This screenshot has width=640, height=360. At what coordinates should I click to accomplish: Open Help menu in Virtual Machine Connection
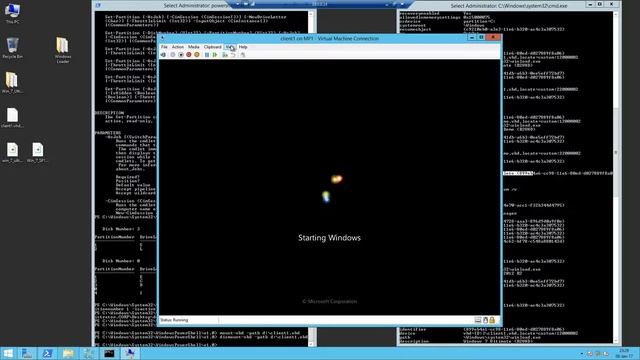coord(243,47)
